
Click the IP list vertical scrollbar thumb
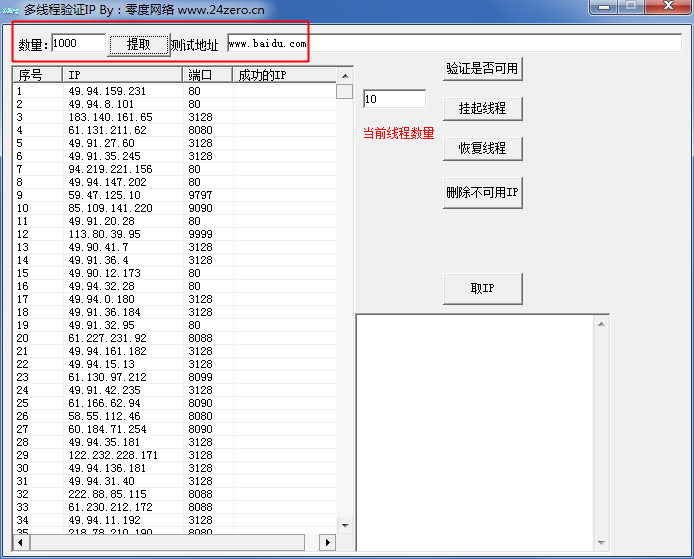(345, 92)
